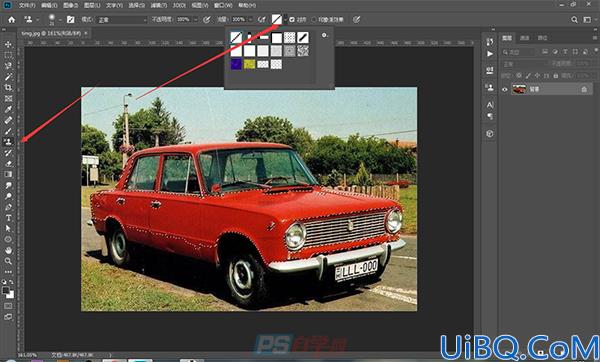Image resolution: width=600 pixels, height=362 pixels.
Task: Toggle the 对齐 (Aligned) checkbox
Action: pos(292,20)
